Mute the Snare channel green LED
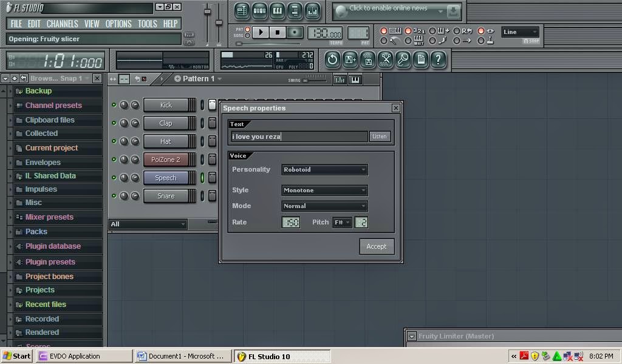Viewport: 622px width, 364px height. click(114, 196)
